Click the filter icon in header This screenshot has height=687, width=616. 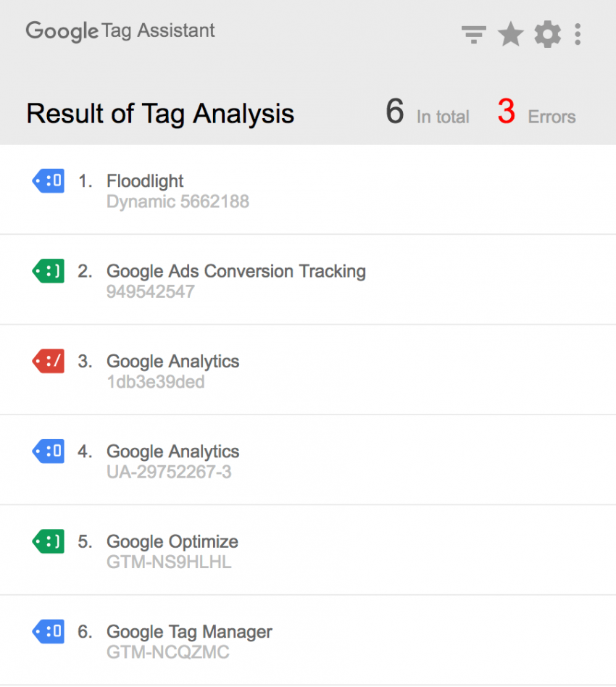(473, 34)
